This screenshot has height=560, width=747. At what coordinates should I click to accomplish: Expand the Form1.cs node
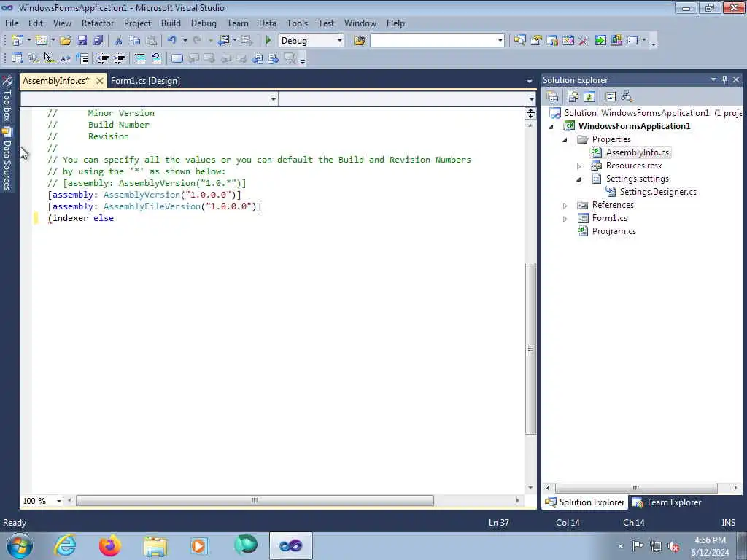[565, 219]
